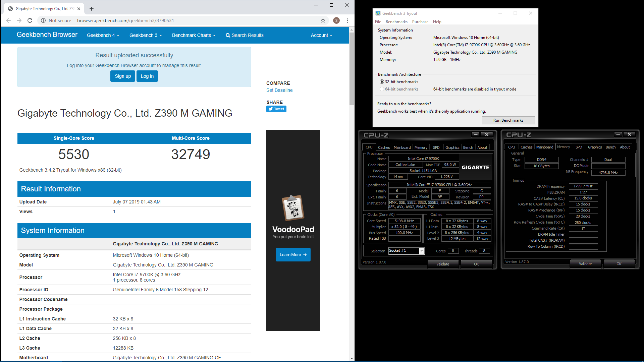This screenshot has height=362, width=644.
Task: Open a new Chrome tab
Action: point(92,9)
